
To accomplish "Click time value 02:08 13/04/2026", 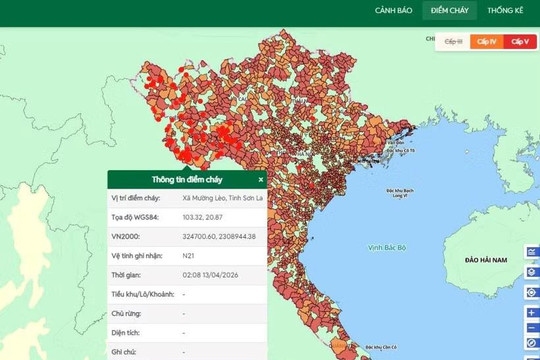I will [x=210, y=275].
